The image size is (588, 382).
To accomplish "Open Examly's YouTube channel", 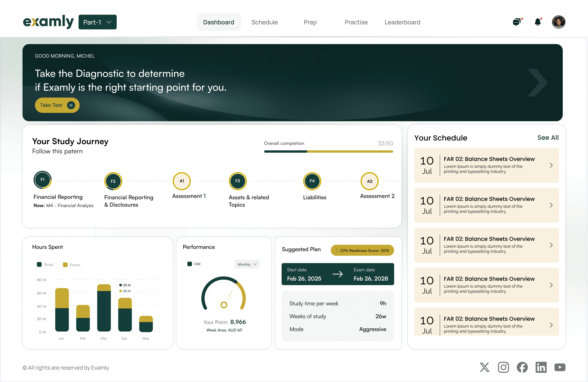I will tap(560, 367).
